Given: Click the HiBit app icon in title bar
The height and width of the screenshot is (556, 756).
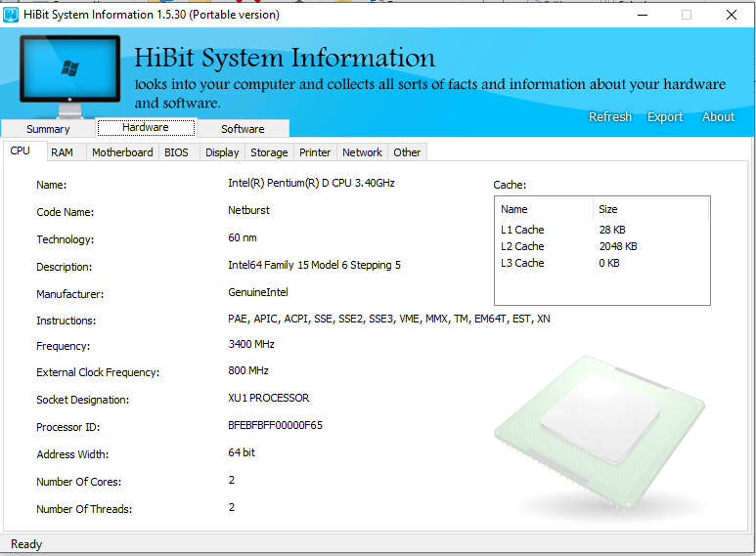Looking at the screenshot, I should (x=11, y=15).
